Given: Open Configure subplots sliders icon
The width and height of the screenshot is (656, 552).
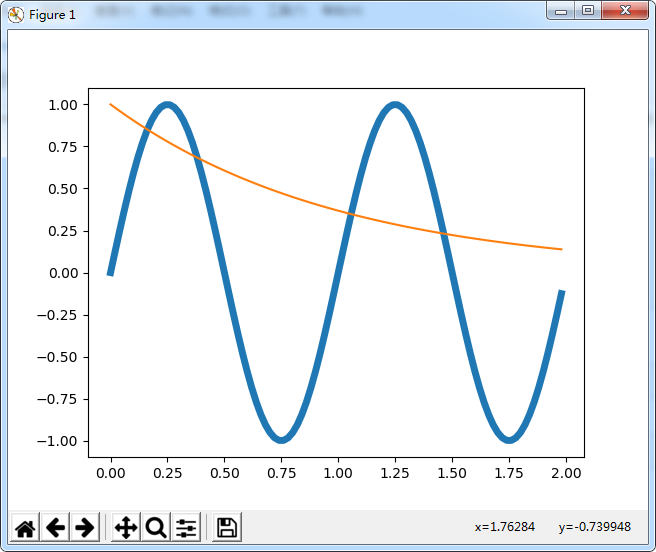Looking at the screenshot, I should (186, 527).
